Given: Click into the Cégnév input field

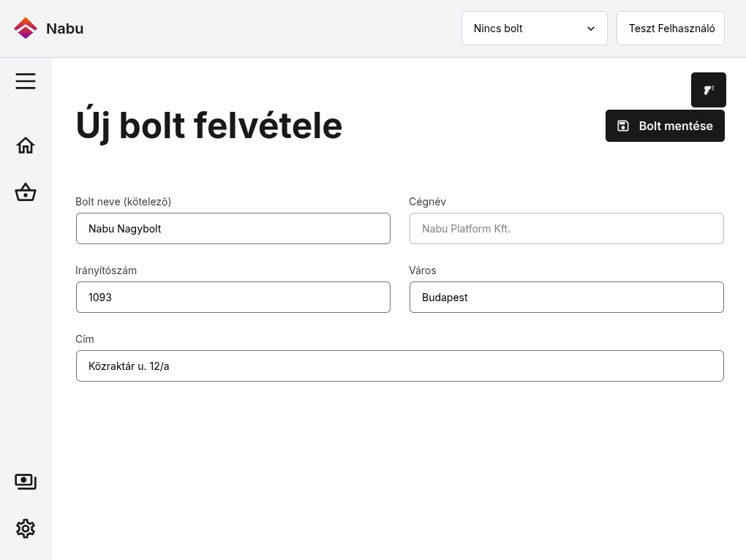Looking at the screenshot, I should [x=567, y=229].
